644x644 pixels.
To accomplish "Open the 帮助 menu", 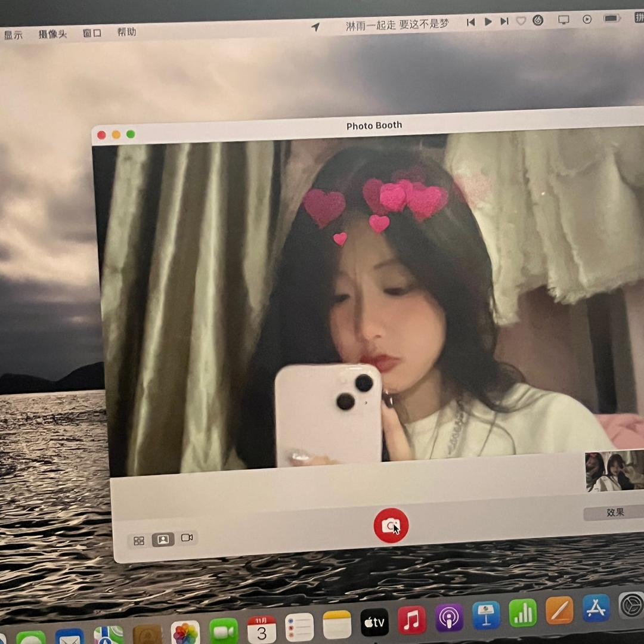I will coord(126,32).
